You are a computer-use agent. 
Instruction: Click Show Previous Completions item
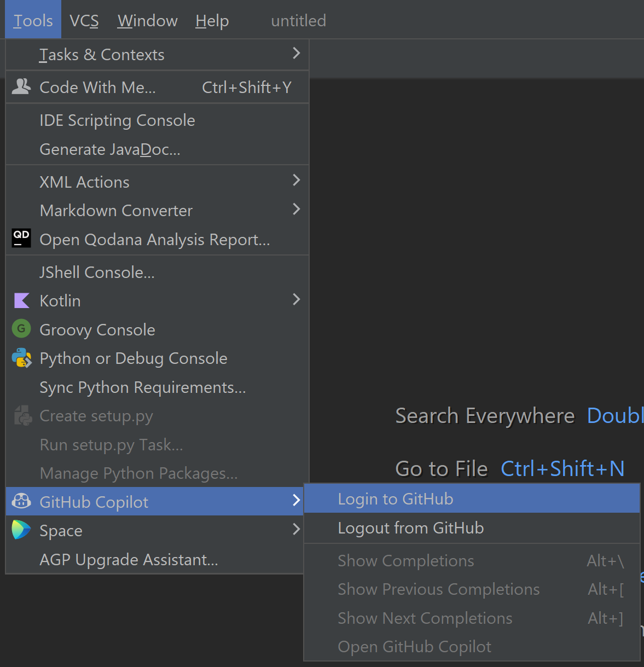(472, 589)
